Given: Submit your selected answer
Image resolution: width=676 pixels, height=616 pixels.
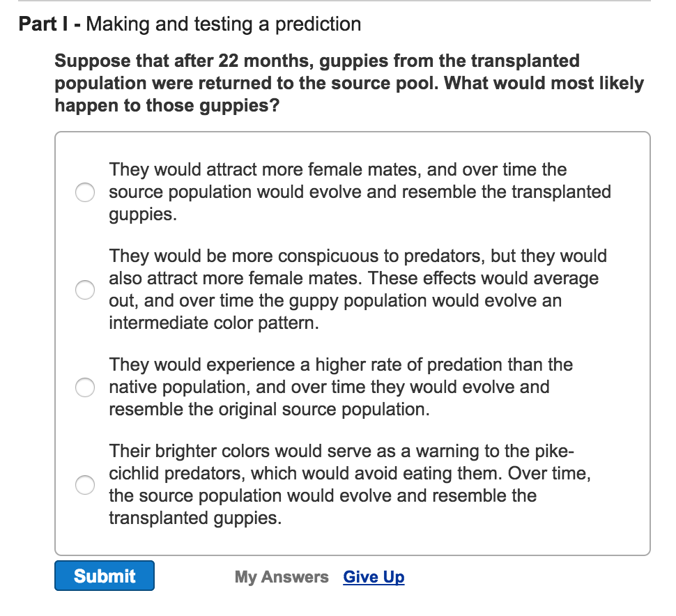Looking at the screenshot, I should (104, 576).
